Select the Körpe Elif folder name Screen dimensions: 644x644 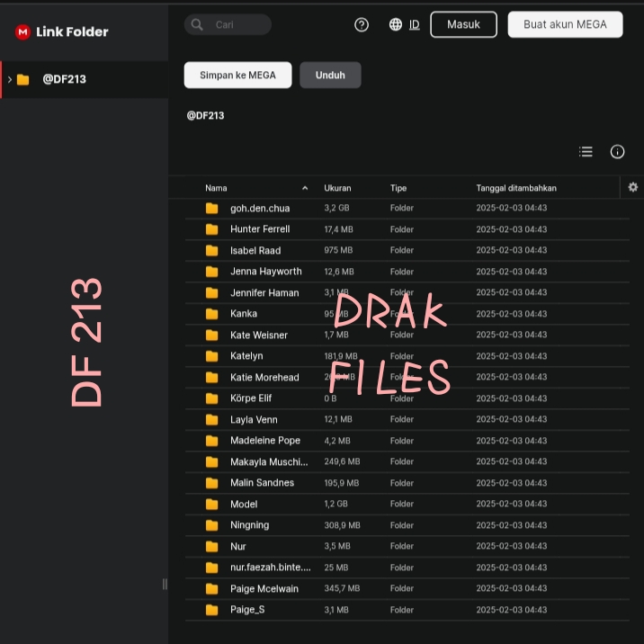pos(251,398)
